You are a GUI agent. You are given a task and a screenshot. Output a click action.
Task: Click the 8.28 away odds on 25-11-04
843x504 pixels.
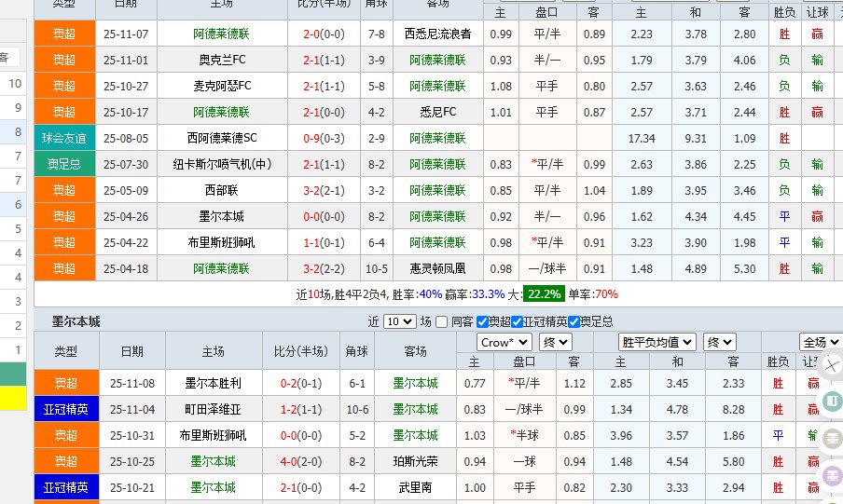click(733, 409)
